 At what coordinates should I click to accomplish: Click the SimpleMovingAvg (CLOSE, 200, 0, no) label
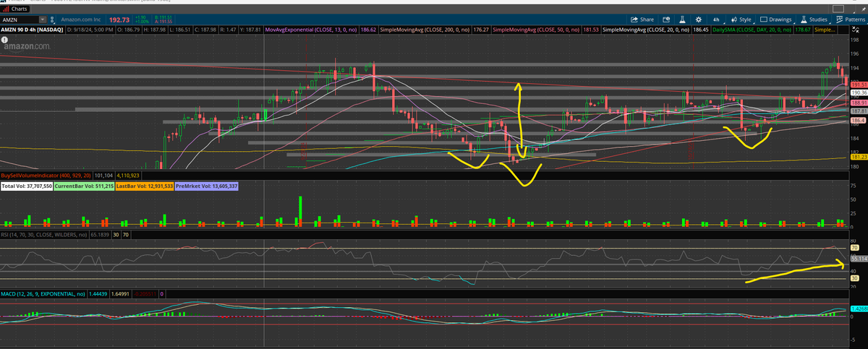[425, 30]
